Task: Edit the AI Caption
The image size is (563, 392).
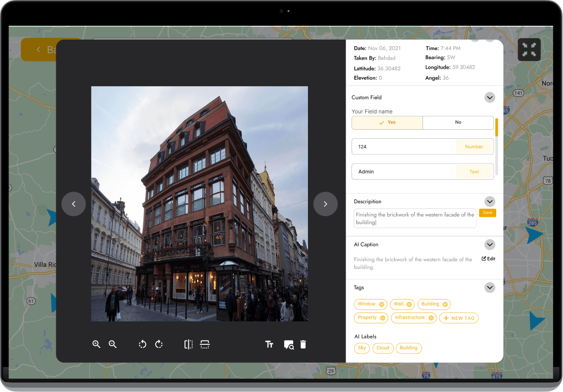Action: [488, 259]
